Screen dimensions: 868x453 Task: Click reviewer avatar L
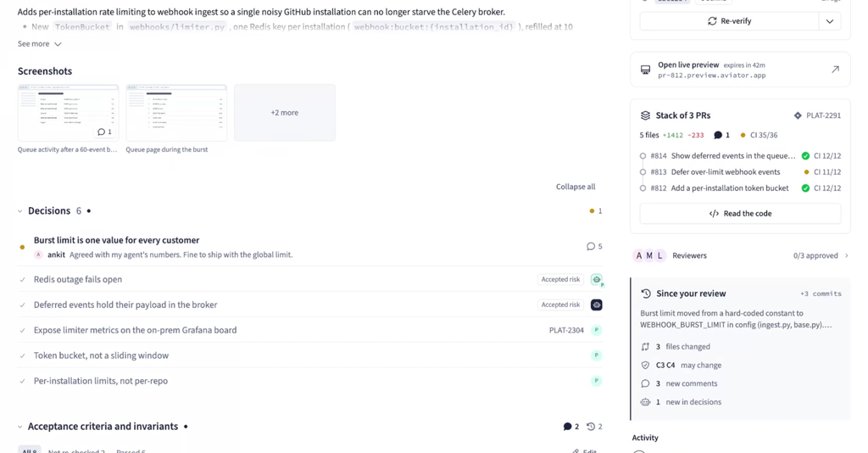click(x=659, y=255)
